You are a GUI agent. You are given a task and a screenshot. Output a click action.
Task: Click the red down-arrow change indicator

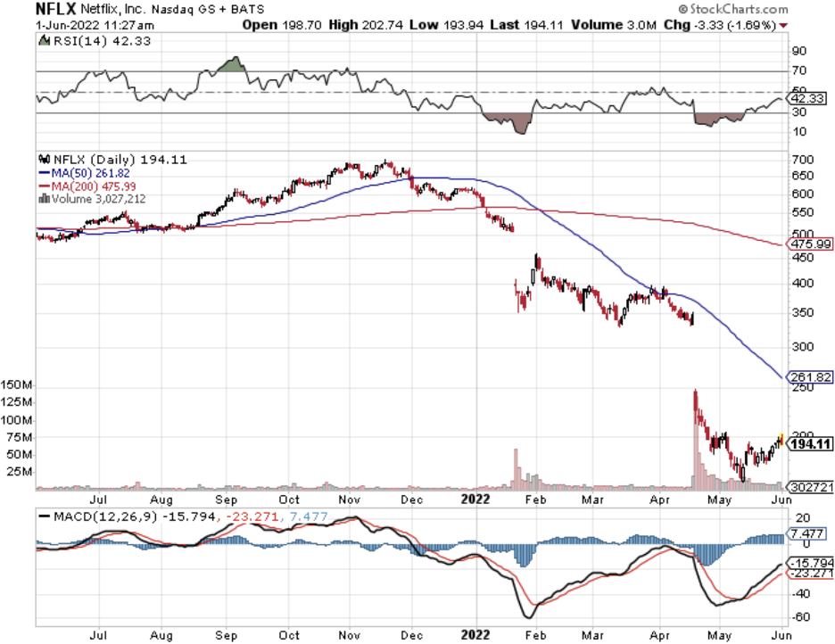tap(783, 26)
